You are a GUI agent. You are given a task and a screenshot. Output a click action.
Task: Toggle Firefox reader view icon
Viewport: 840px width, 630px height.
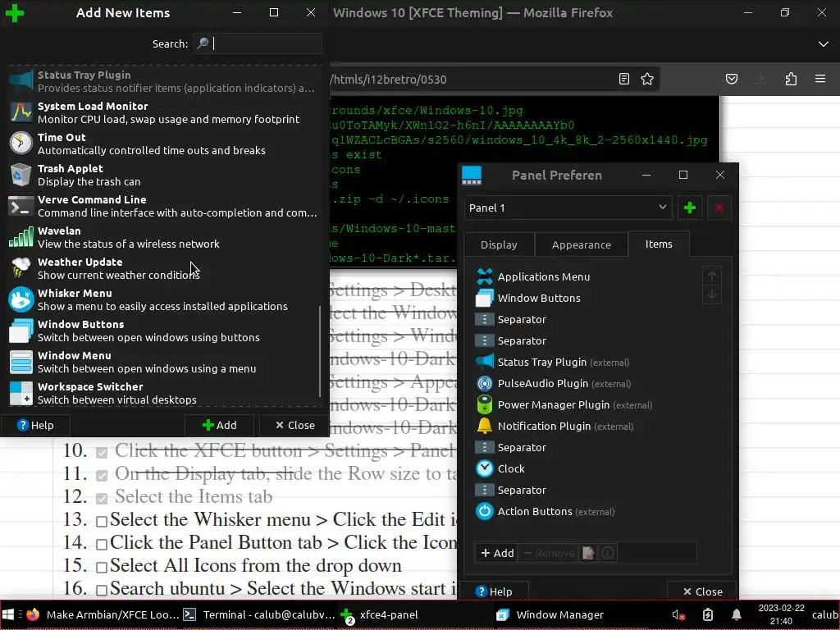click(623, 80)
